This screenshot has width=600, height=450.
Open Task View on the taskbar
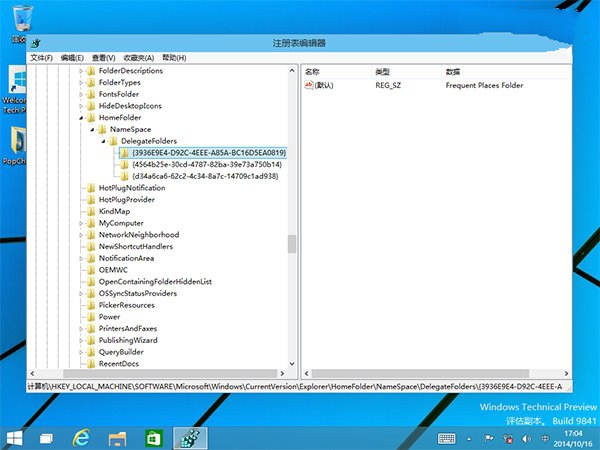[x=47, y=438]
